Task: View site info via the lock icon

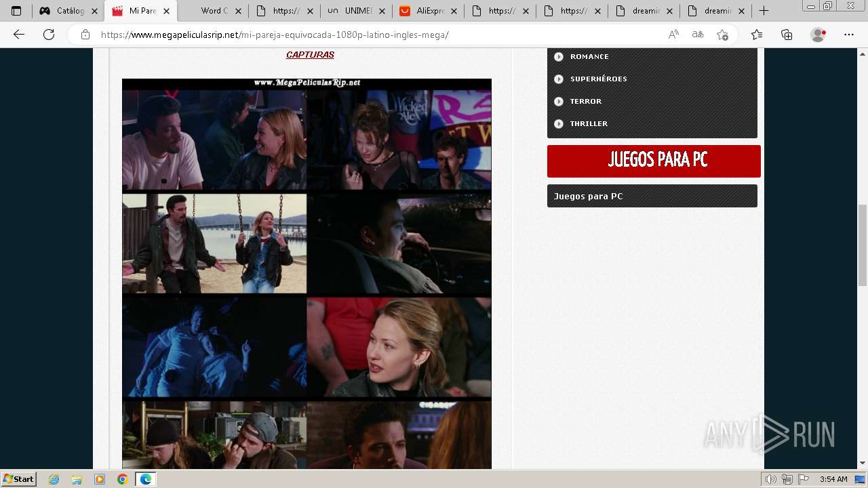Action: [x=85, y=35]
